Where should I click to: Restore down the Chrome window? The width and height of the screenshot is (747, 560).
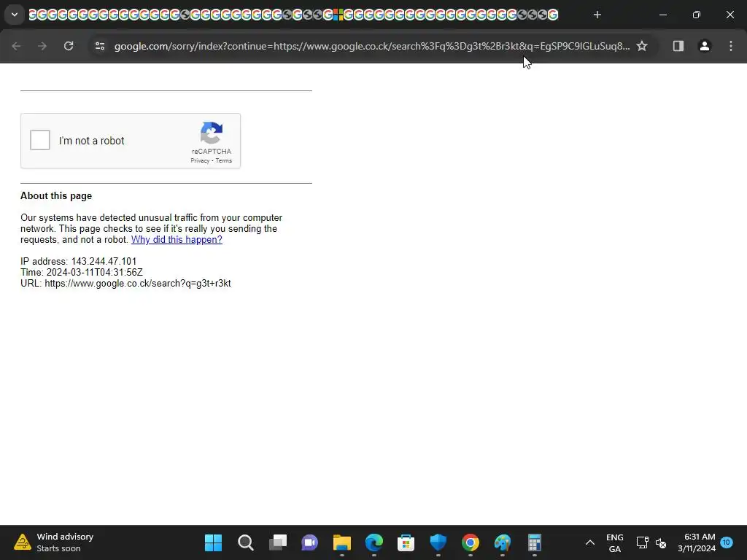[x=697, y=15]
